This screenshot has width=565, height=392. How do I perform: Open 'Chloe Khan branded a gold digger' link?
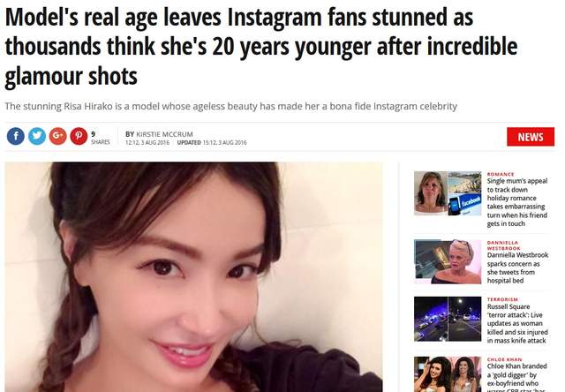pos(517,377)
